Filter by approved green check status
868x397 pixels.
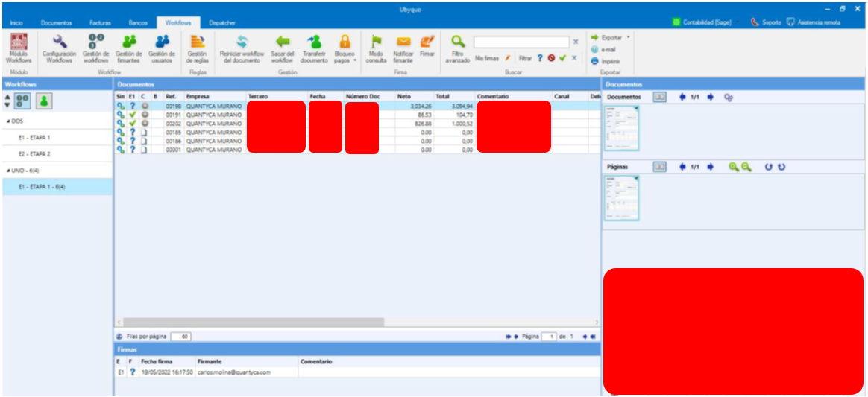click(562, 57)
